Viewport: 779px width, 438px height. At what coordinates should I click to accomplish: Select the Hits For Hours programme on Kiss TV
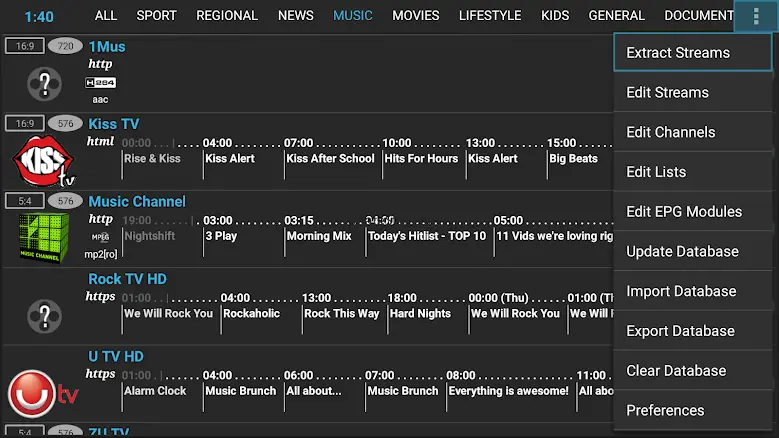421,158
